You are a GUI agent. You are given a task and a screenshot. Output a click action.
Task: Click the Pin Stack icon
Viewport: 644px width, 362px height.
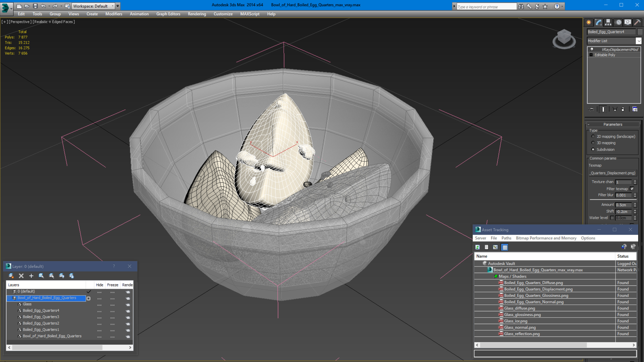591,109
